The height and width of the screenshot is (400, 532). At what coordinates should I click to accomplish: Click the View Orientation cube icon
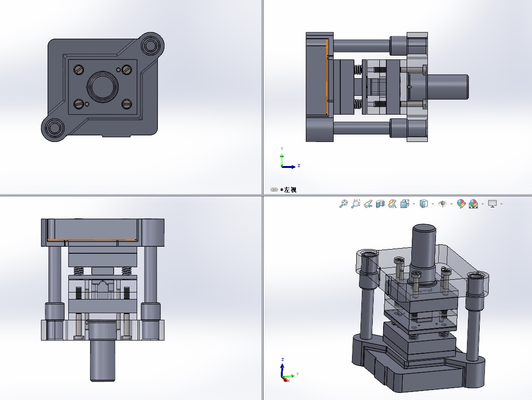coord(405,204)
